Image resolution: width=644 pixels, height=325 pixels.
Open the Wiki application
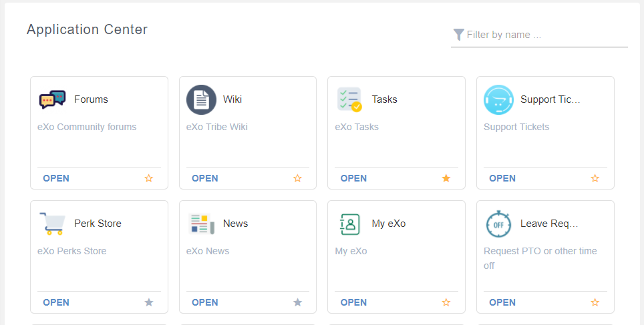click(205, 178)
